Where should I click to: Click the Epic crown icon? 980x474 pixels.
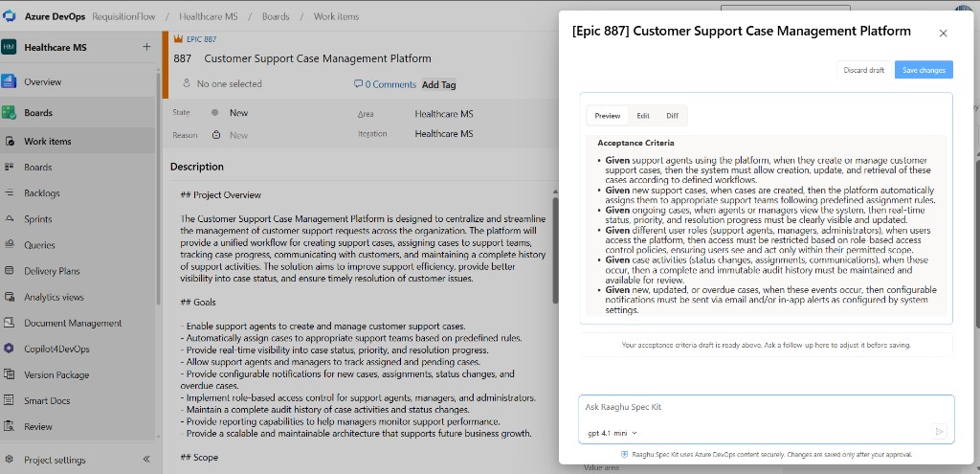click(178, 38)
